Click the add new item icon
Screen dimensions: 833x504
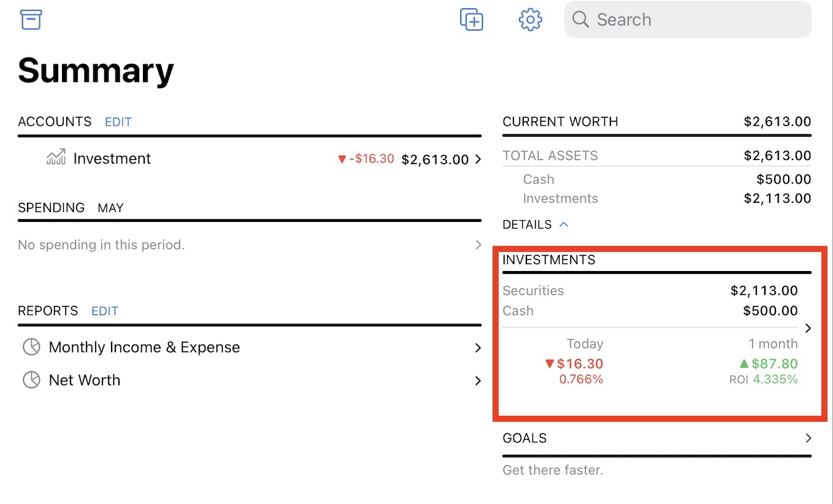(471, 20)
